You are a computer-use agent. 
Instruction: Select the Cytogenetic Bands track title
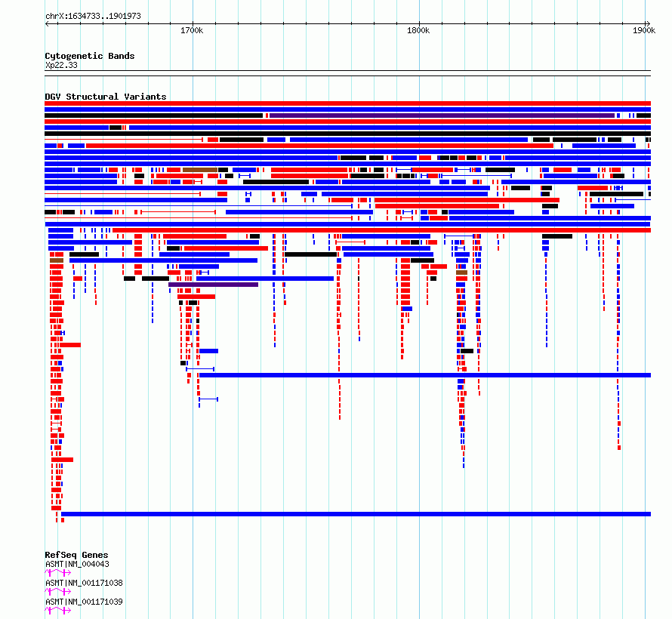(90, 56)
